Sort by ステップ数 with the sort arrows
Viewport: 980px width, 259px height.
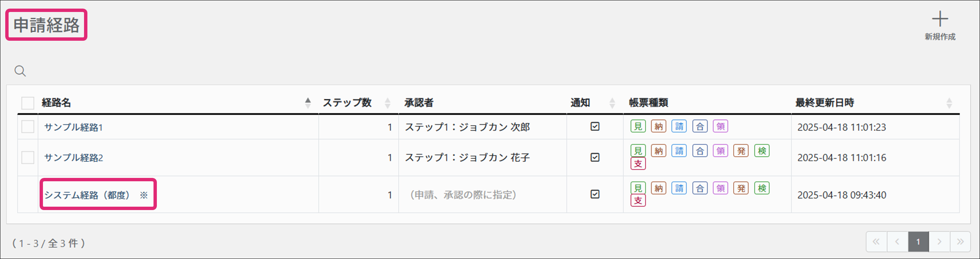(387, 103)
